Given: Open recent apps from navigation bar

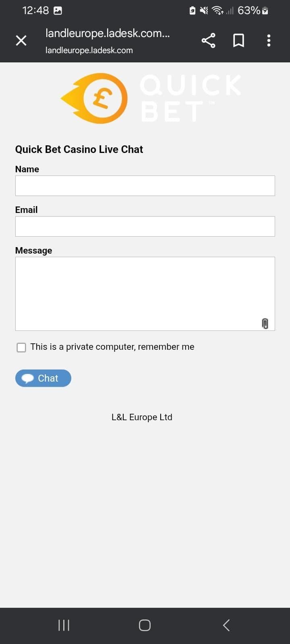Looking at the screenshot, I should (x=64, y=625).
